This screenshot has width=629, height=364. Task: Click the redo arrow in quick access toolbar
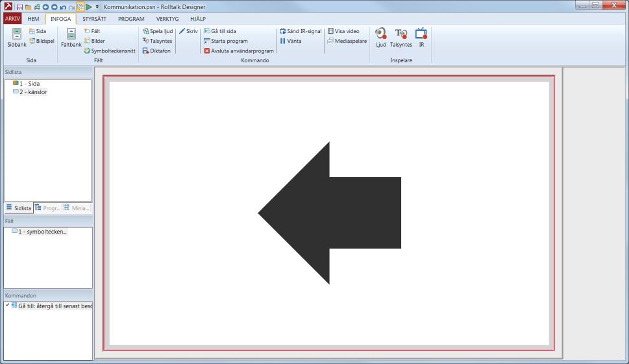[71, 7]
